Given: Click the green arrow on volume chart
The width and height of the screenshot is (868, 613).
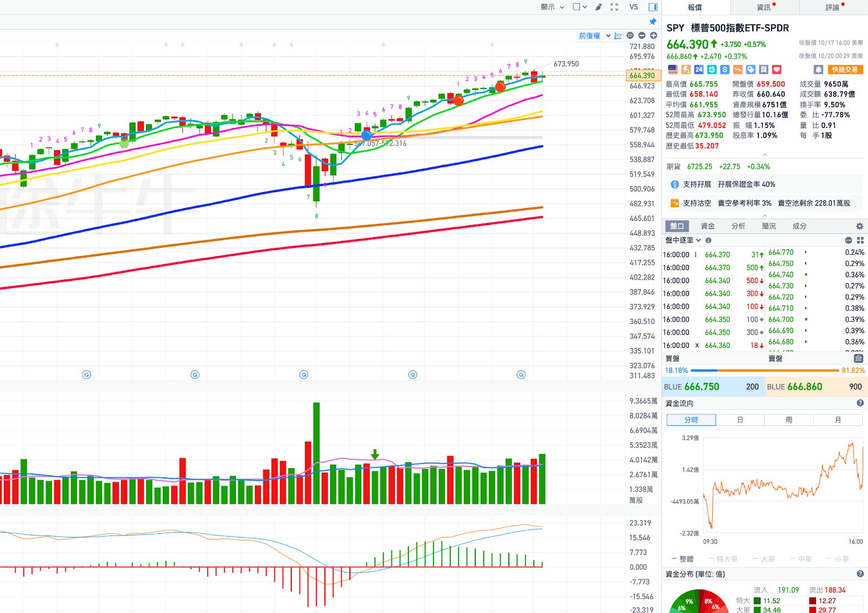Looking at the screenshot, I should (x=374, y=454).
